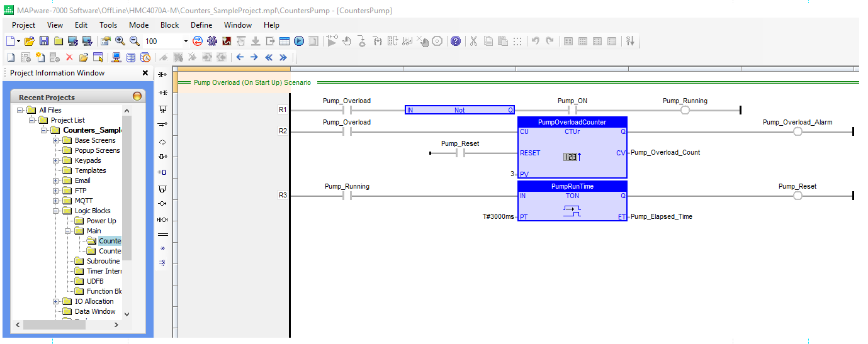Collapse the Logic Blocks tree node

coord(56,211)
